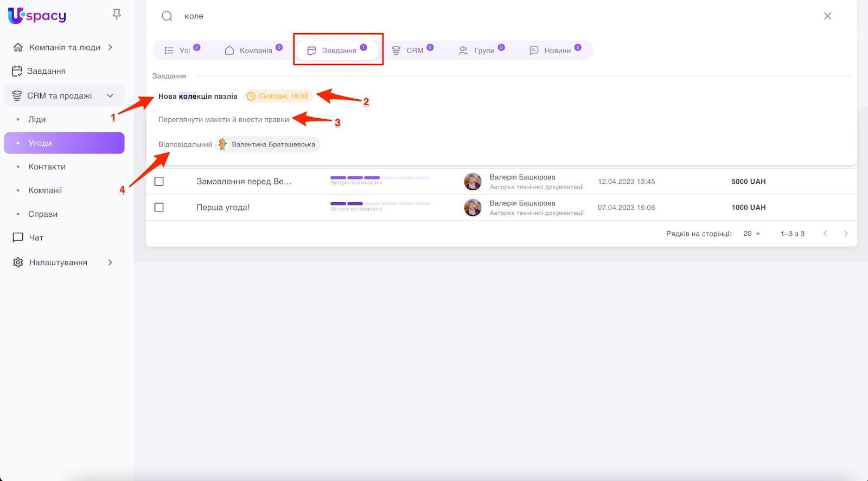Click Валентина Браташевська's avatar icon
The width and height of the screenshot is (868, 481).
[x=222, y=144]
